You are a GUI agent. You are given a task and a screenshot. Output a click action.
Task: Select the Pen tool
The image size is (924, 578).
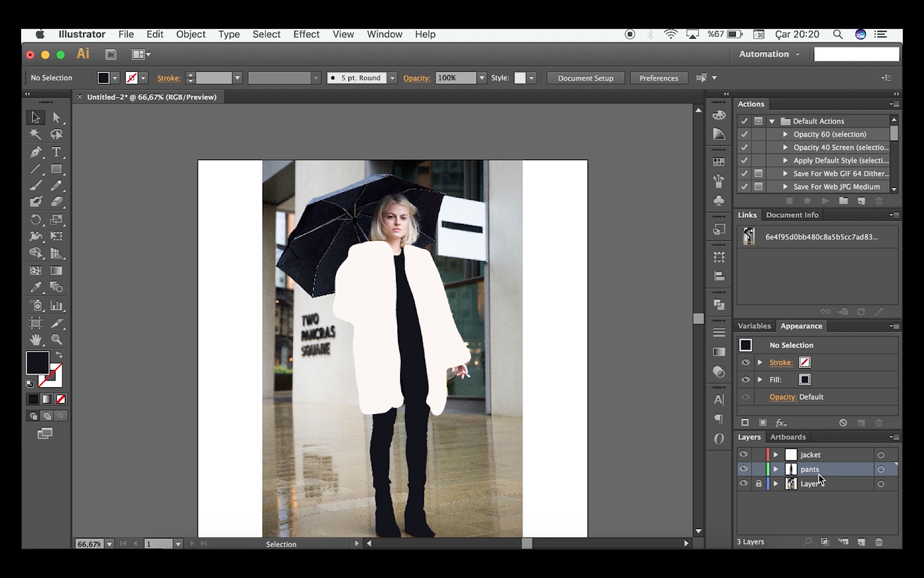tap(36, 152)
